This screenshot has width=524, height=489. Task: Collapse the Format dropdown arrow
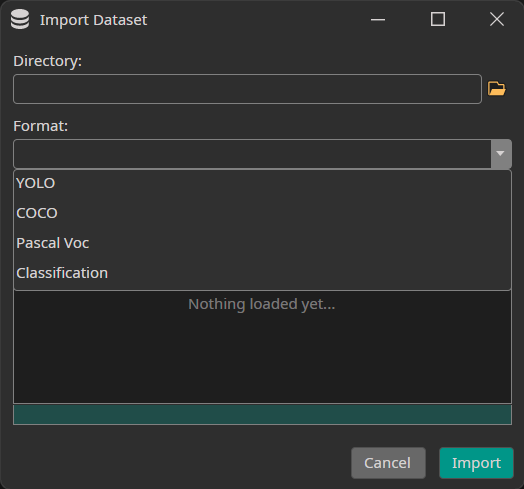tap(501, 154)
